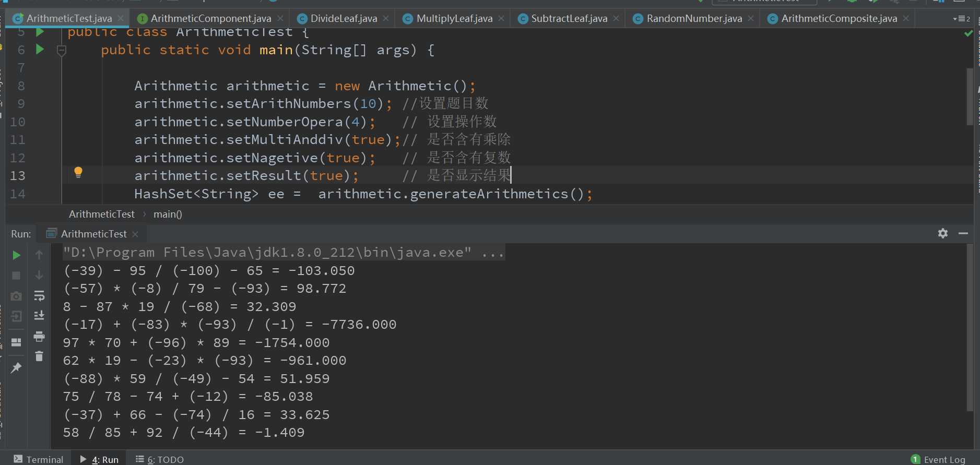Click the camera dump threads icon
Screen dimensions: 980x465
[x=16, y=296]
